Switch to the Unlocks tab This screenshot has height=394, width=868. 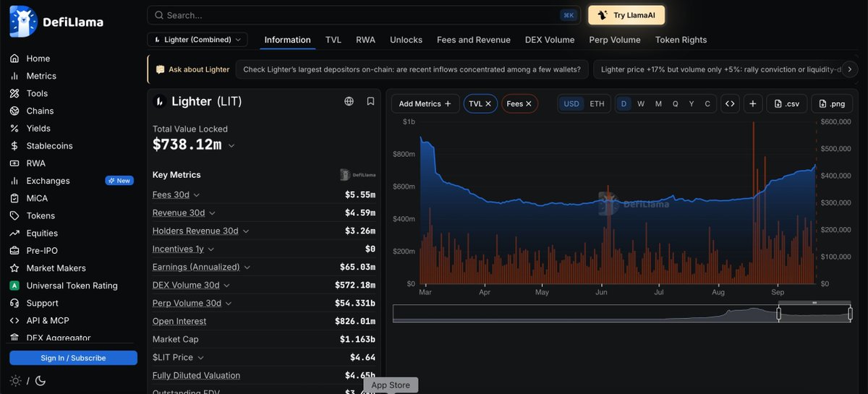point(406,40)
